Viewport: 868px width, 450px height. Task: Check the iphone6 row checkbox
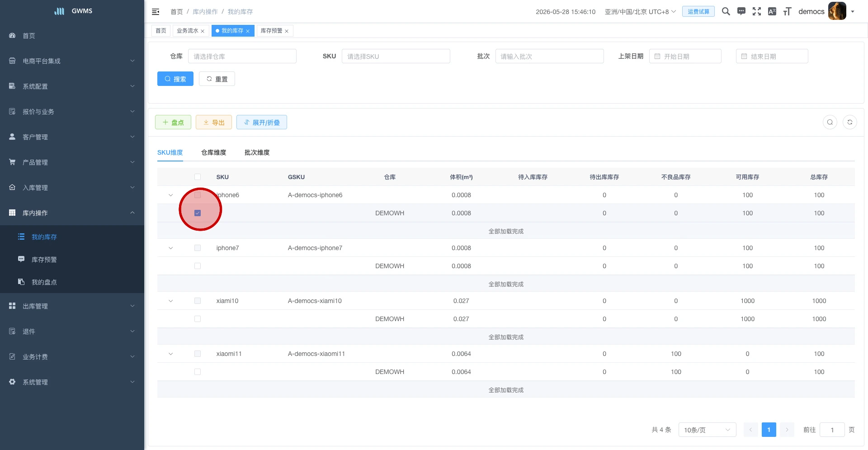tap(198, 195)
